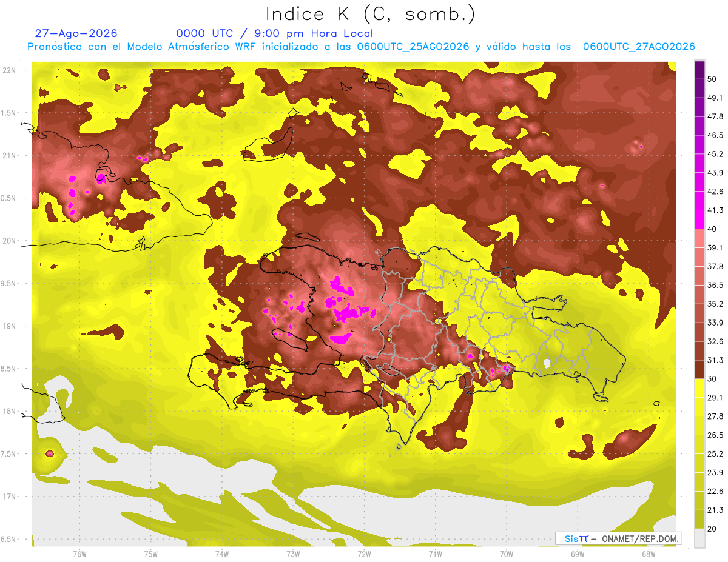
Task: Click the colorbar value "32.6"
Action: click(x=715, y=341)
